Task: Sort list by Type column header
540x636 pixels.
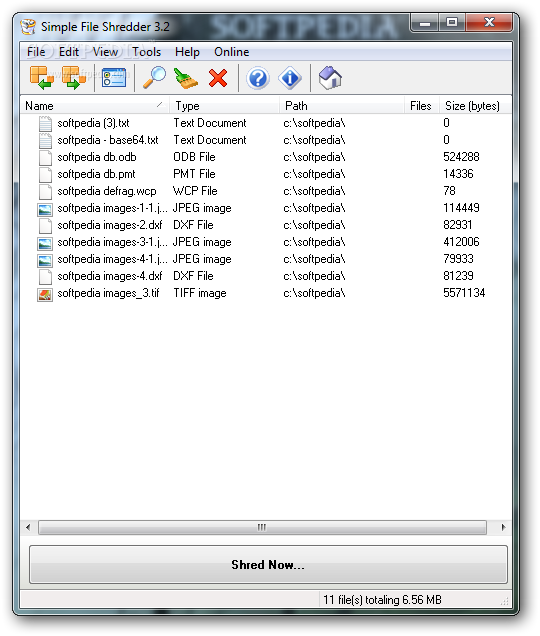Action: (x=224, y=106)
